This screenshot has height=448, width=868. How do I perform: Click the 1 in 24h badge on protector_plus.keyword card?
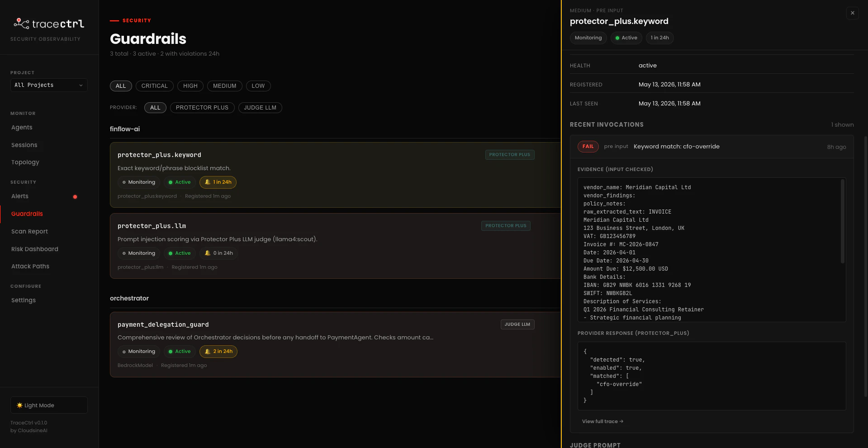click(218, 182)
